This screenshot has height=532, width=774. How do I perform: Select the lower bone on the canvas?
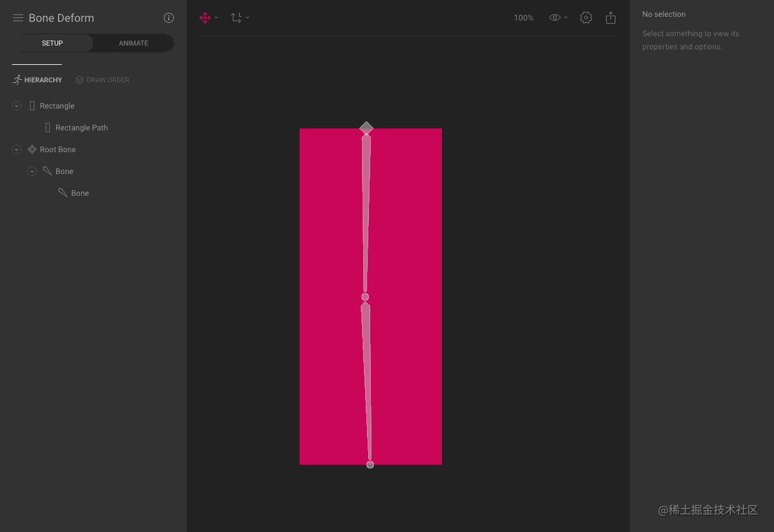[x=367, y=380]
